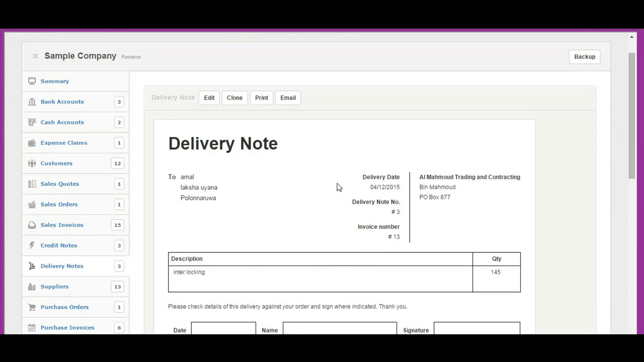The image size is (644, 362).
Task: Open Credit Notes section
Action: tap(59, 245)
